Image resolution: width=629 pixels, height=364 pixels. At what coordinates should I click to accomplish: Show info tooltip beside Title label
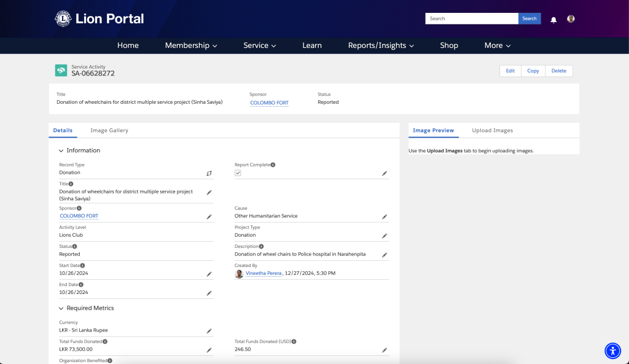(71, 184)
